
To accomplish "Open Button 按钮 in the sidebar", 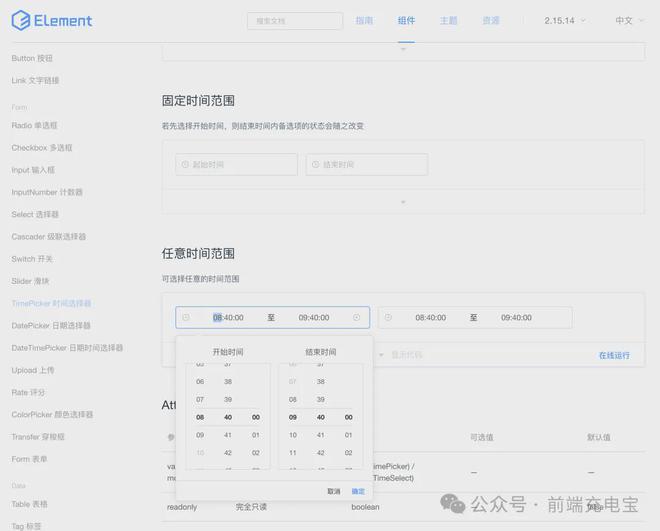I will coord(32,58).
